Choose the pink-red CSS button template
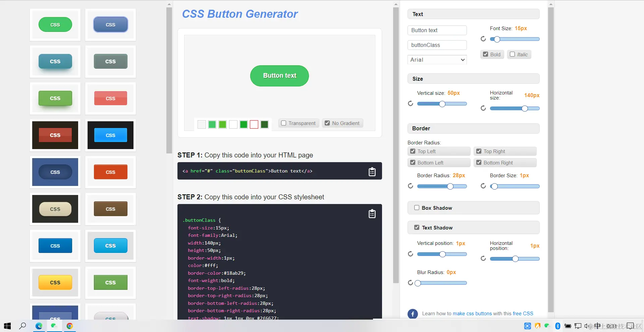Viewport: 644px width, 332px height. (110, 98)
